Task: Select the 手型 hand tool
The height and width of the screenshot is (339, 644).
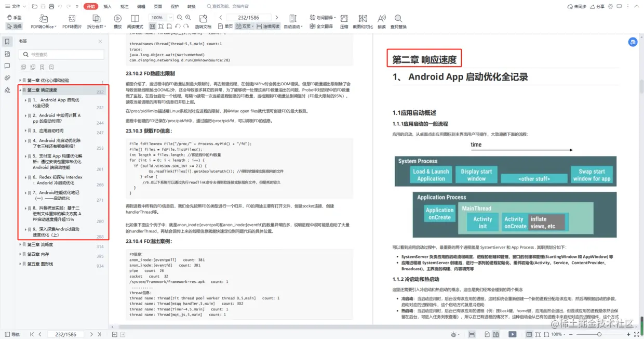Action: point(14,18)
